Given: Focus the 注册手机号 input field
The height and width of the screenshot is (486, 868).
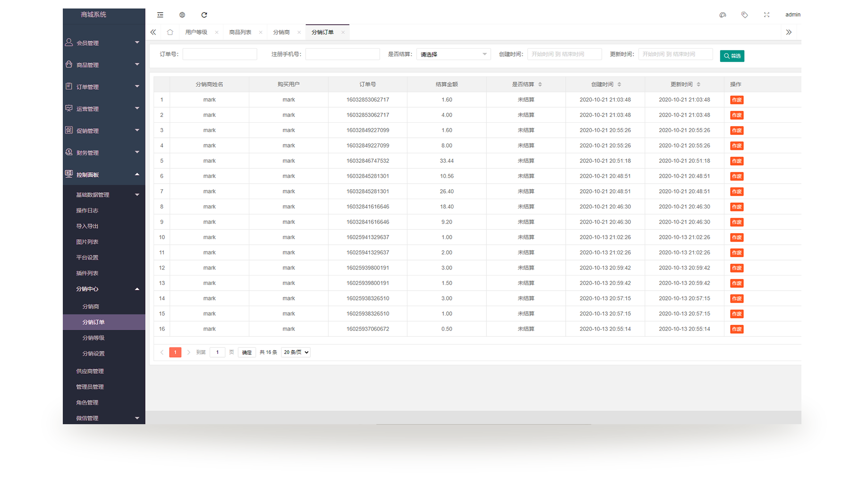Looking at the screenshot, I should 342,54.
